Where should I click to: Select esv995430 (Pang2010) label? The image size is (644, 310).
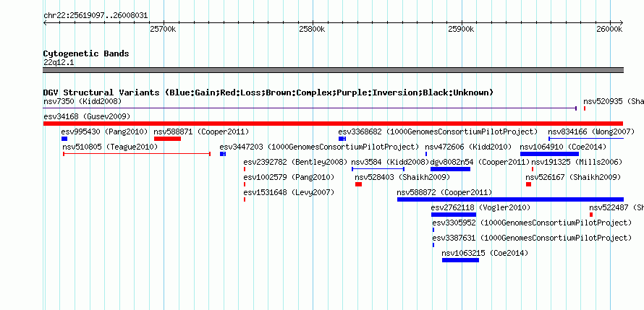104,132
